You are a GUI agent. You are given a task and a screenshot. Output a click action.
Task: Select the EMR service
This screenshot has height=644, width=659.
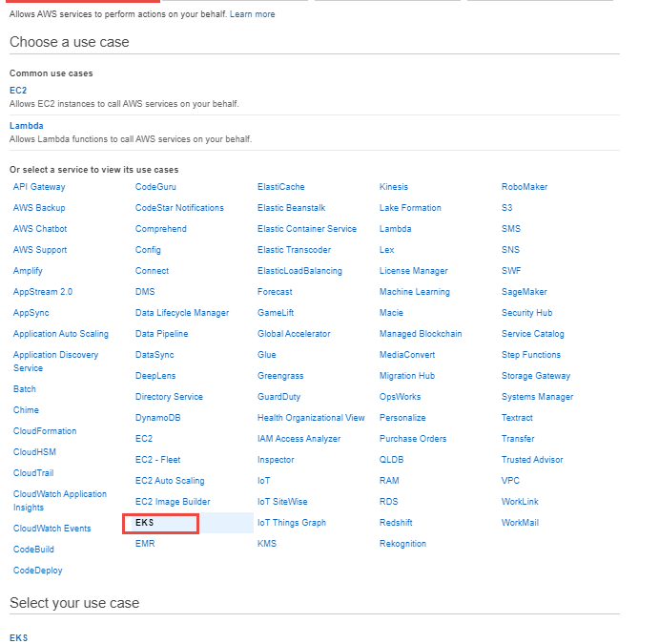tap(145, 544)
